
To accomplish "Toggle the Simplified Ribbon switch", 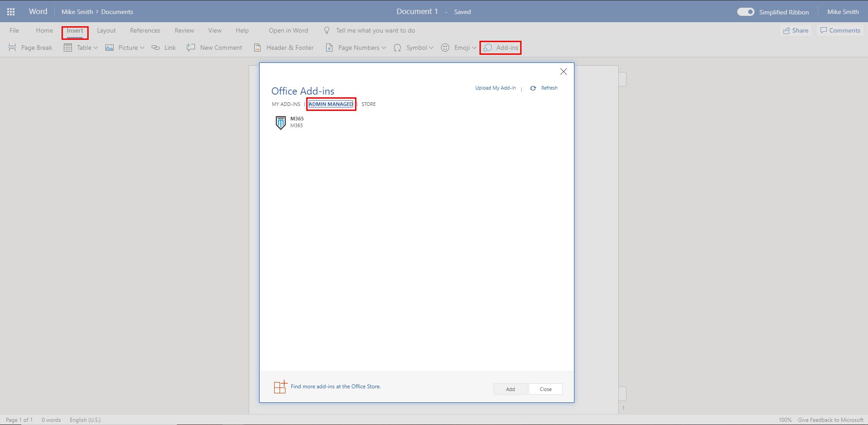I will click(746, 12).
